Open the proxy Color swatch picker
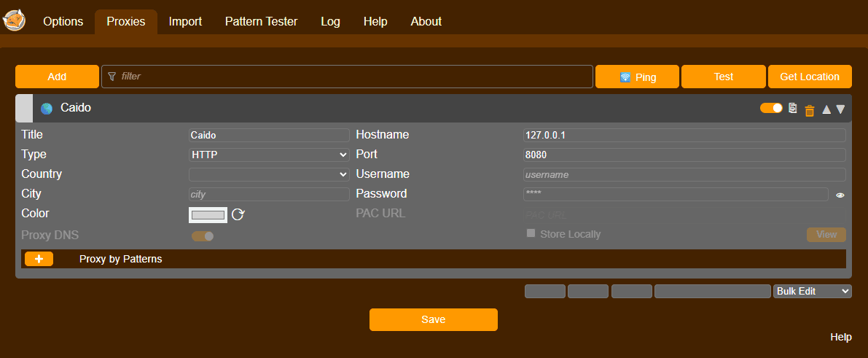The width and height of the screenshot is (868, 358). 208,215
